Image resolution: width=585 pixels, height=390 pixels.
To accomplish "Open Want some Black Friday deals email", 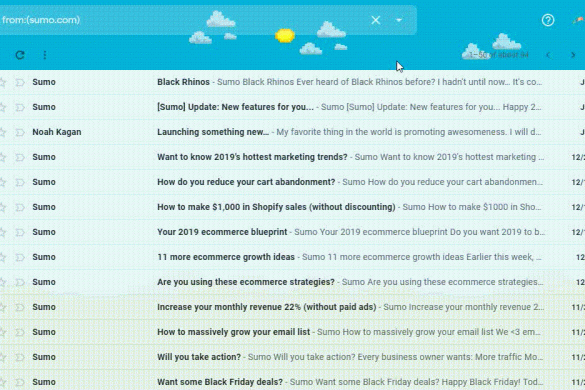I will point(292,382).
